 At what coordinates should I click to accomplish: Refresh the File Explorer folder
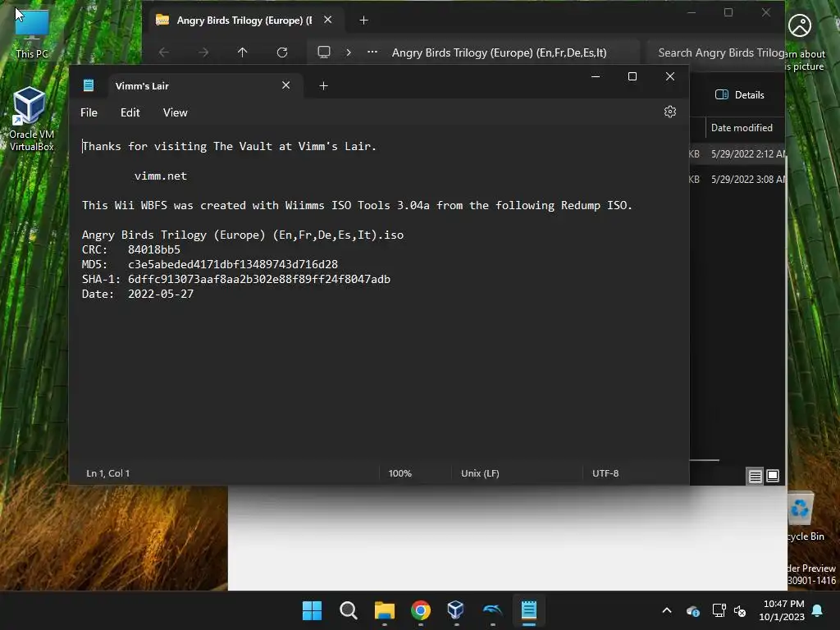point(282,52)
